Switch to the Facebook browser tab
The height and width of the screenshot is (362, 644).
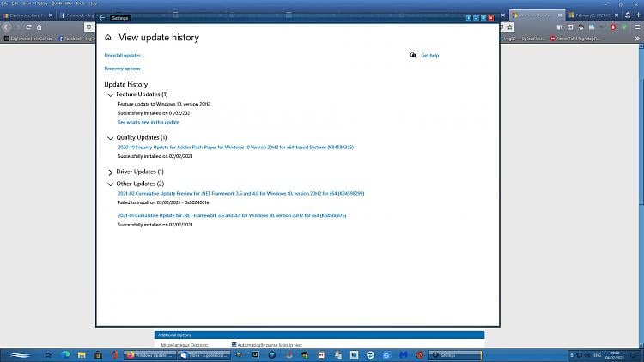pyautogui.click(x=77, y=15)
